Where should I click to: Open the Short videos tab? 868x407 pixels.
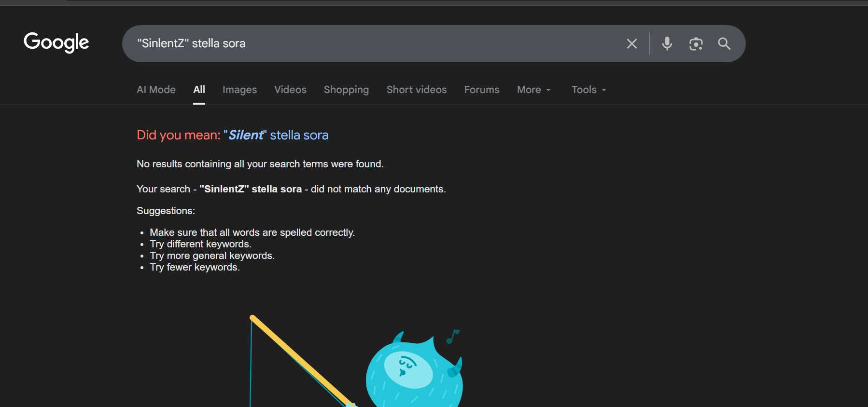[x=417, y=90]
